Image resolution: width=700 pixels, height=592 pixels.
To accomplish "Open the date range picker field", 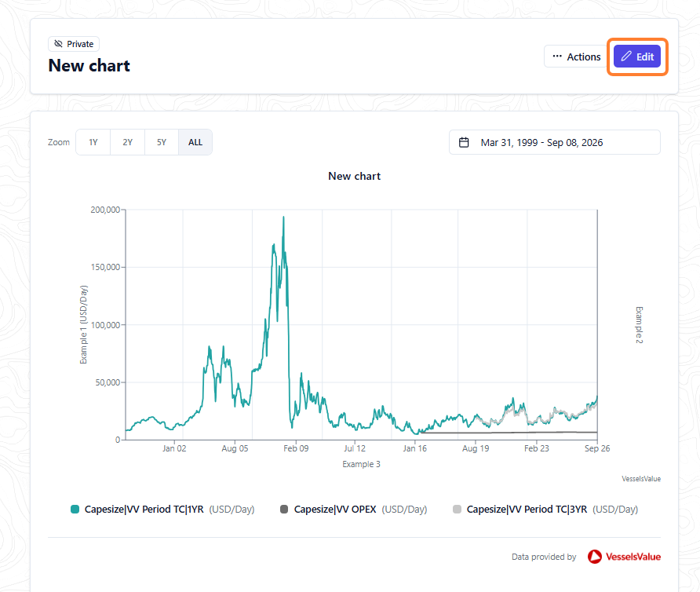I will pyautogui.click(x=555, y=143).
